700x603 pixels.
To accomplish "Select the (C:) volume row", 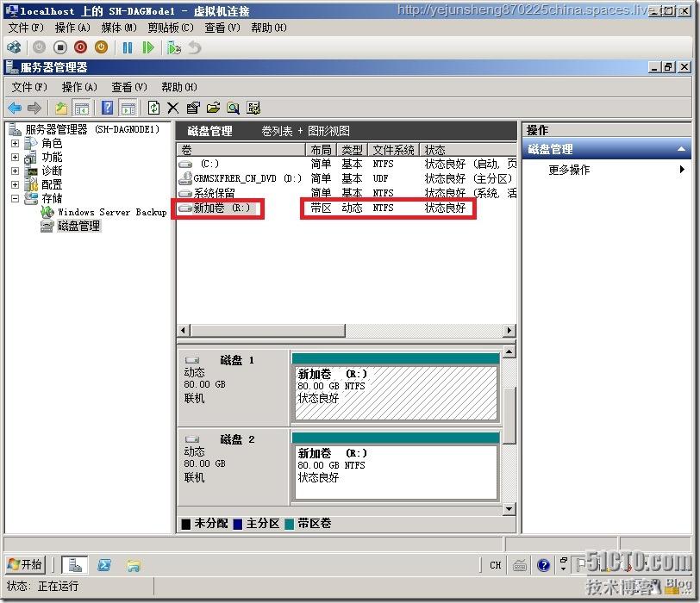I will click(x=347, y=165).
